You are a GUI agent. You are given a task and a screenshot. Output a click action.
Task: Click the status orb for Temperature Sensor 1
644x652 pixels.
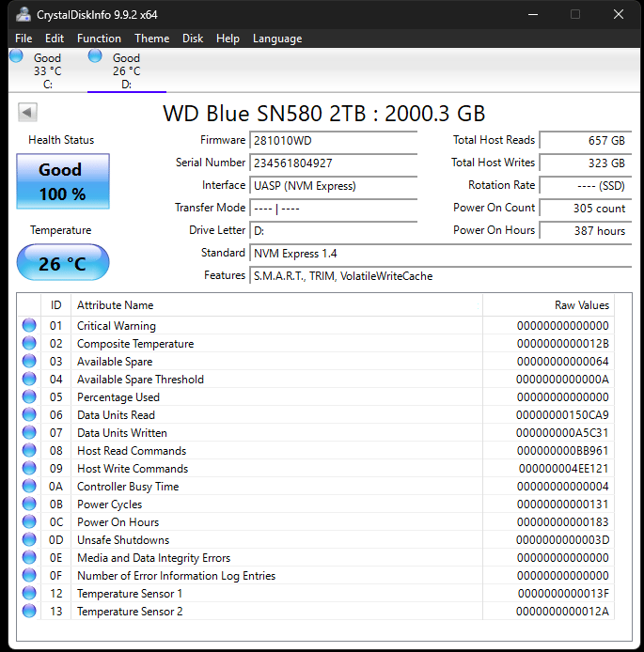29,594
